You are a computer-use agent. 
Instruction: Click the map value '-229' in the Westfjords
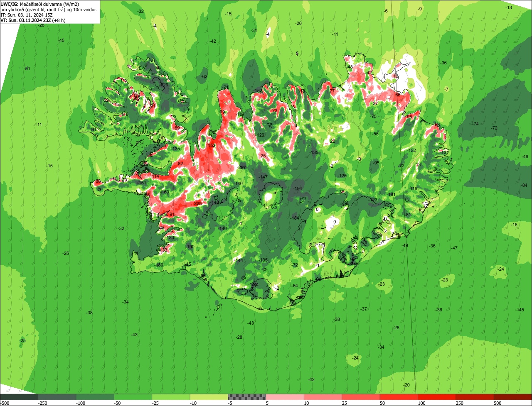click(164, 85)
